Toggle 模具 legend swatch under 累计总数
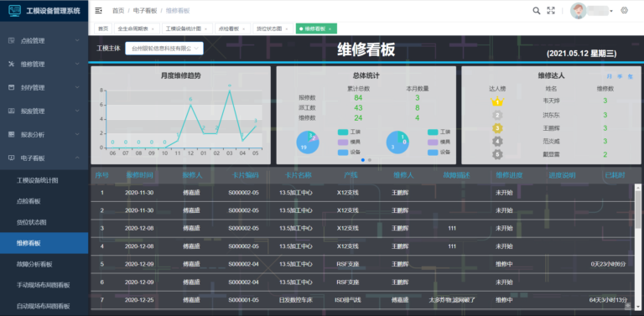Viewport: 644px width, 316px height. point(343,142)
